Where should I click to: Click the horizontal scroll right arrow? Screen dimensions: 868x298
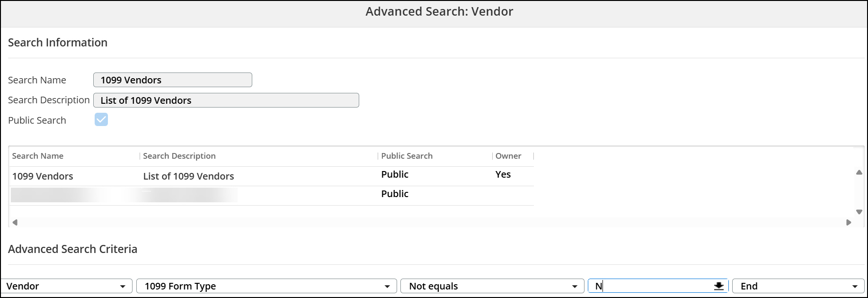[x=849, y=222]
